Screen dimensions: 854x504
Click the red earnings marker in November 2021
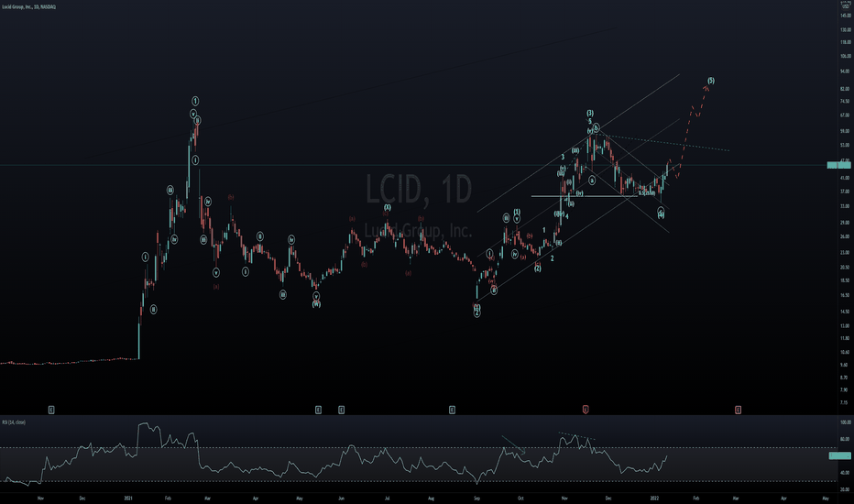coord(586,410)
